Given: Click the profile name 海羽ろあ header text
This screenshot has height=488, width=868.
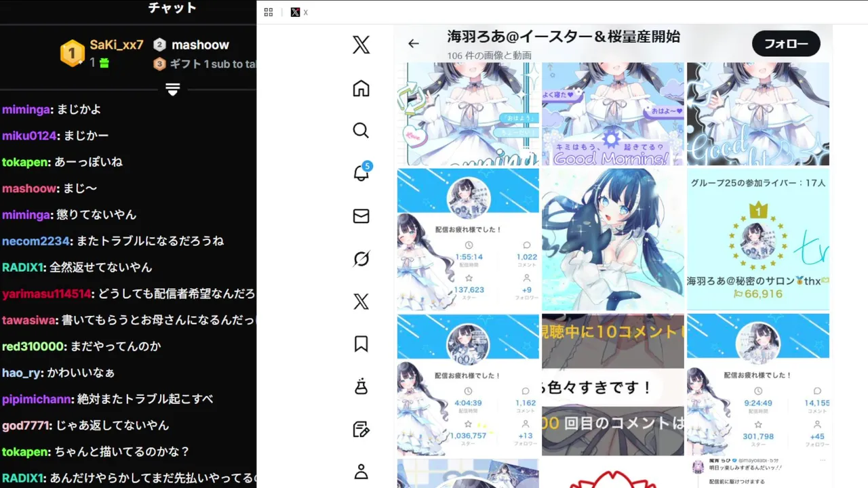Looking at the screenshot, I should [x=564, y=37].
